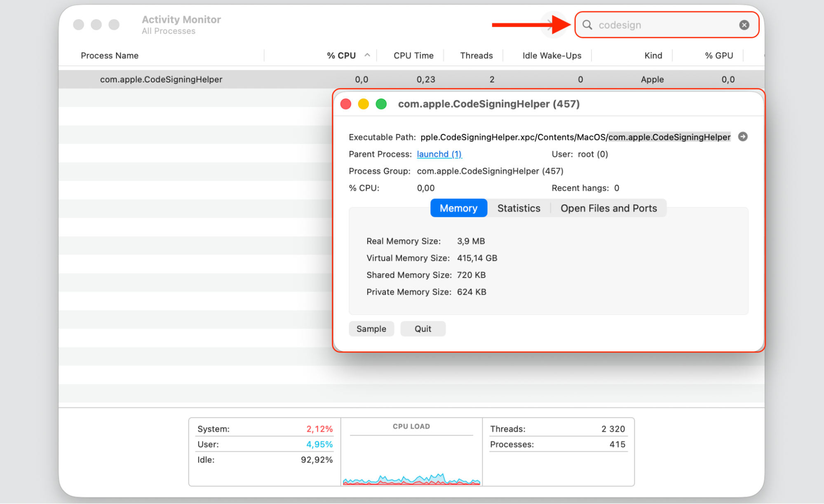Click the Shared Memory Size value 720 KB
The image size is (824, 504).
[471, 275]
